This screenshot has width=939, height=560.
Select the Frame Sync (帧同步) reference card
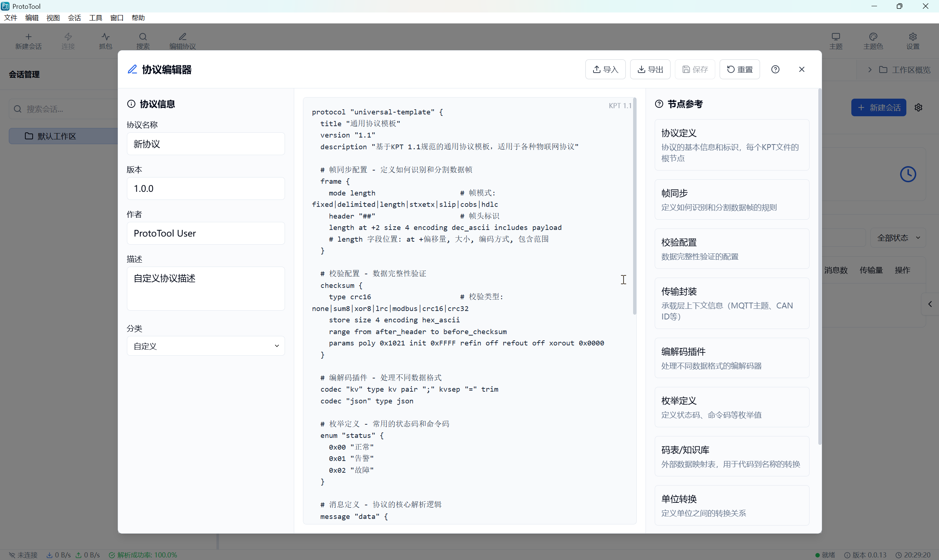point(731,200)
